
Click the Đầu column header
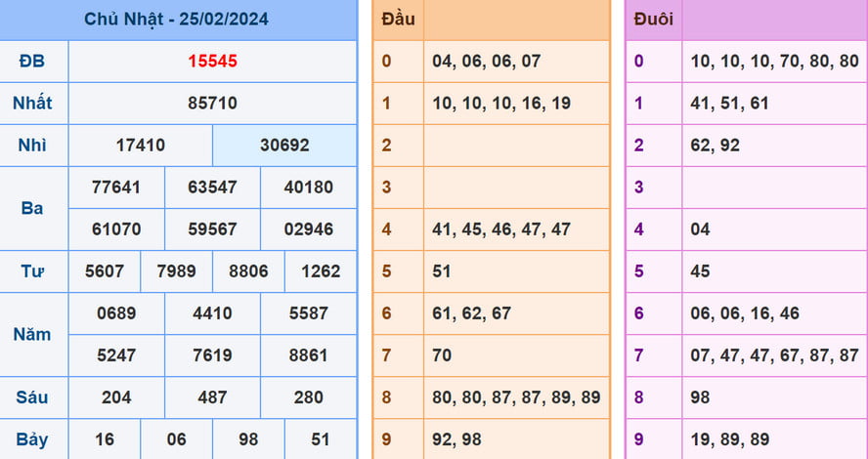pyautogui.click(x=397, y=19)
